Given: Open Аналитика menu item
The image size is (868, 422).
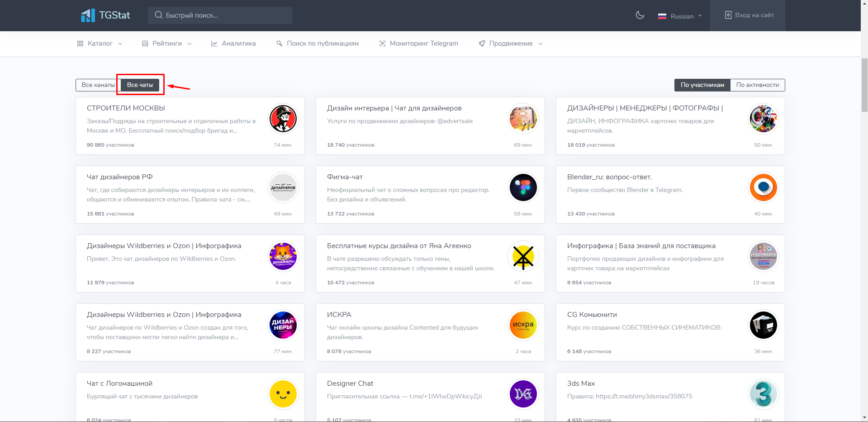Looking at the screenshot, I should (233, 43).
